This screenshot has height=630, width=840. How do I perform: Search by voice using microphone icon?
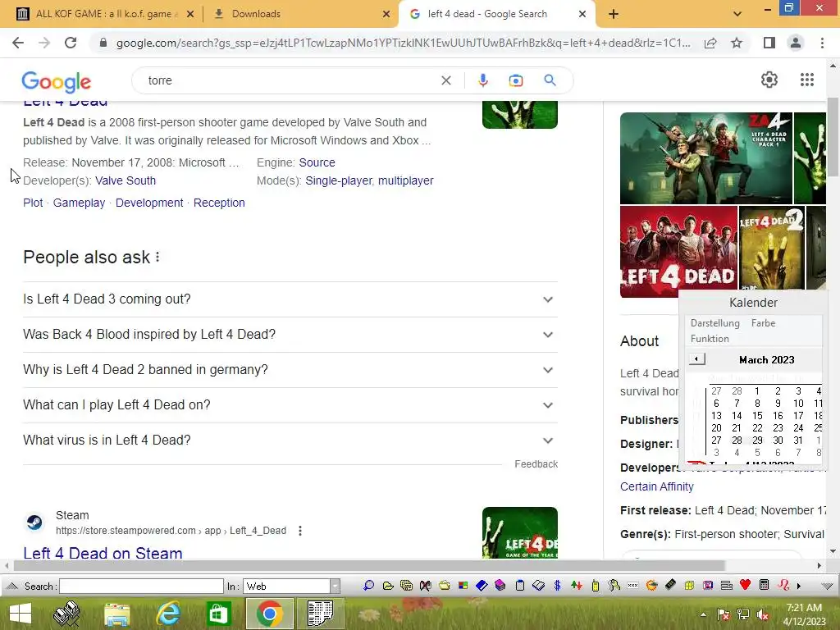tap(482, 80)
